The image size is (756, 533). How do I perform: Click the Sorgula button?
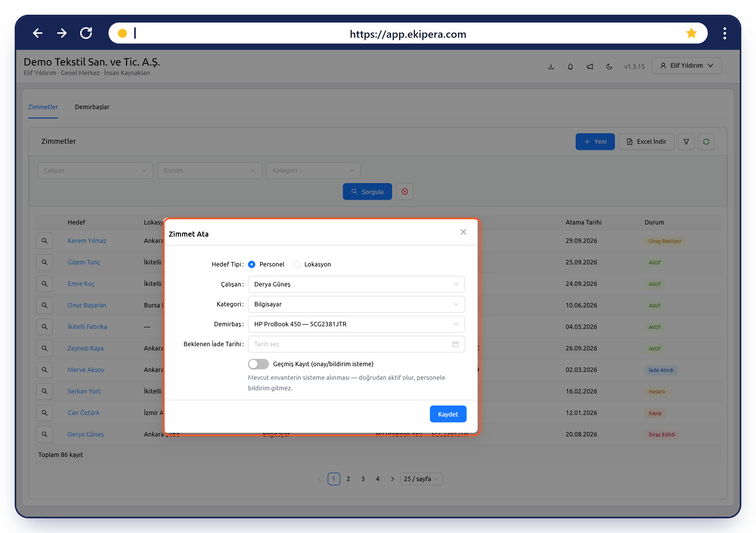click(367, 191)
